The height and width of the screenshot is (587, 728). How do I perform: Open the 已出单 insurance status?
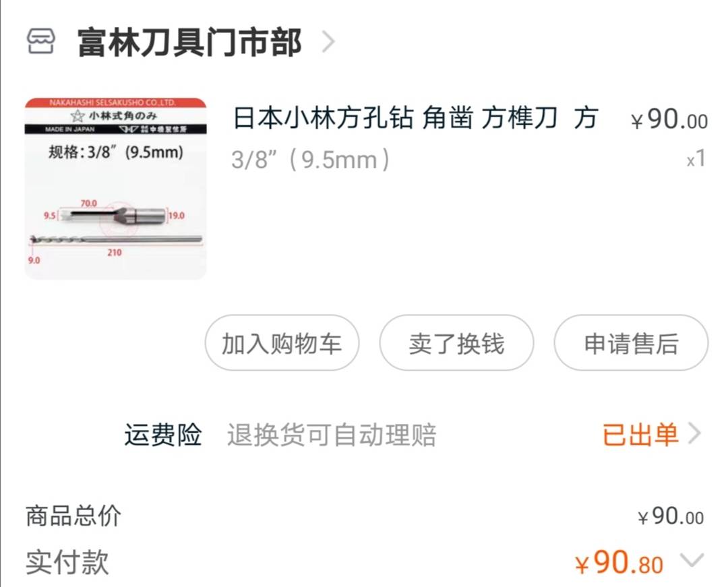pos(640,435)
